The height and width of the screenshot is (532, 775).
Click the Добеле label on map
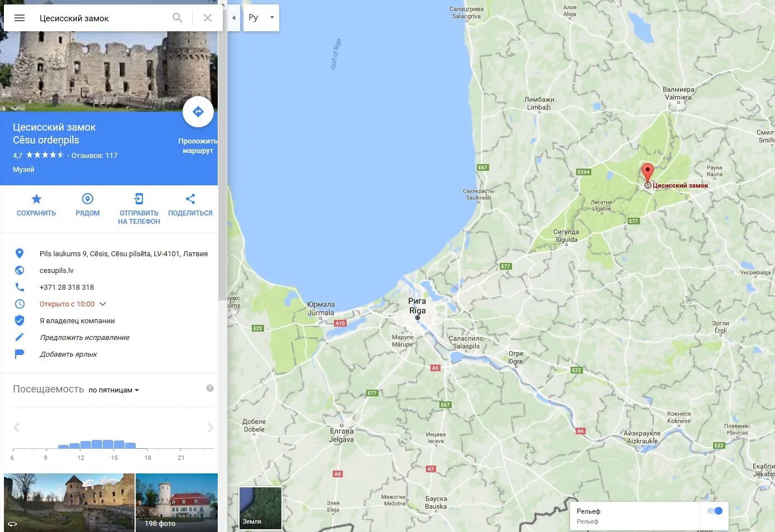(x=254, y=425)
